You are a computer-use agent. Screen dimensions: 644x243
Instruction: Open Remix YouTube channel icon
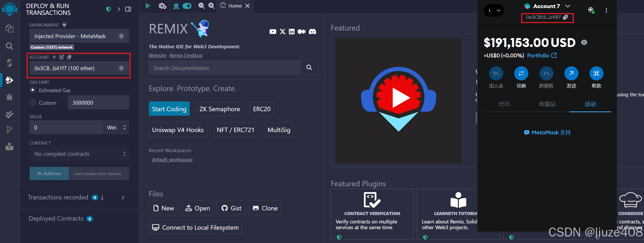tap(273, 32)
